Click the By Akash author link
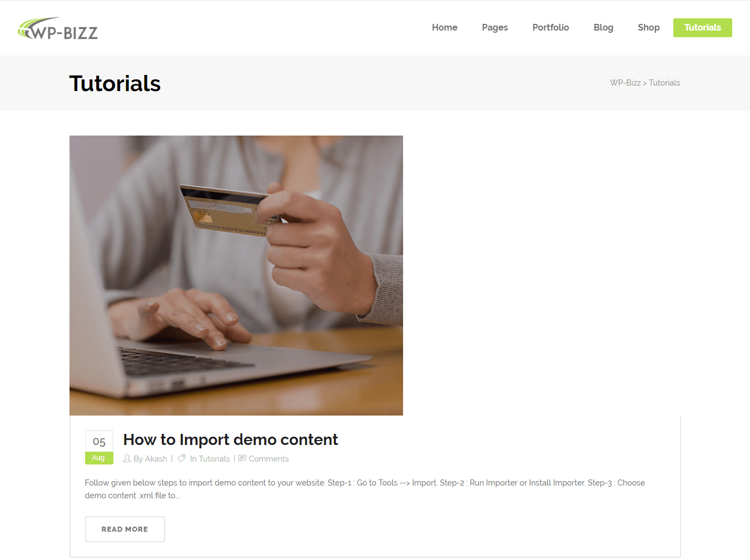Screen dimensions: 750x560 click(150, 459)
